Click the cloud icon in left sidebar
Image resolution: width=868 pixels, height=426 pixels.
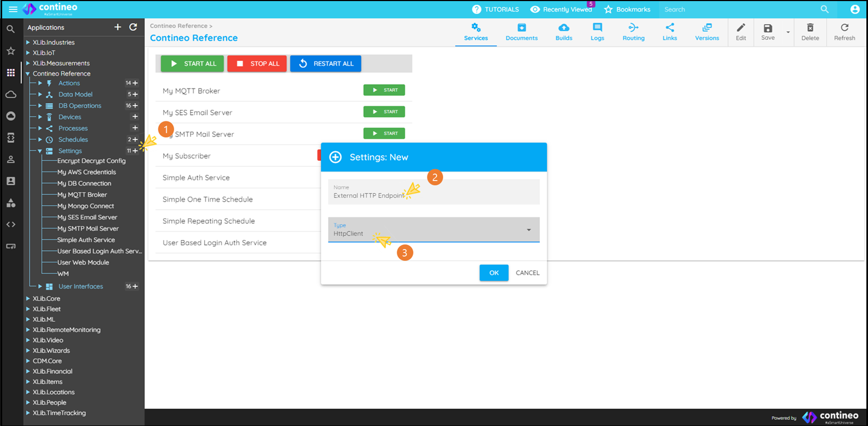[11, 94]
